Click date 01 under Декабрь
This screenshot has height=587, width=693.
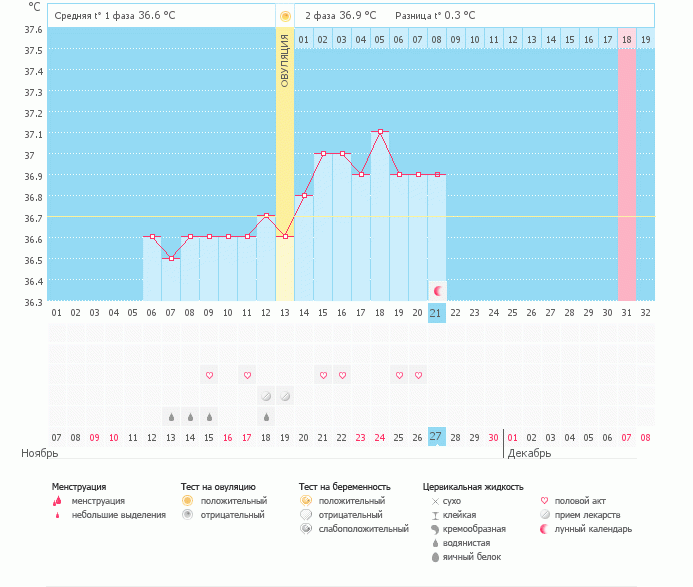point(512,438)
